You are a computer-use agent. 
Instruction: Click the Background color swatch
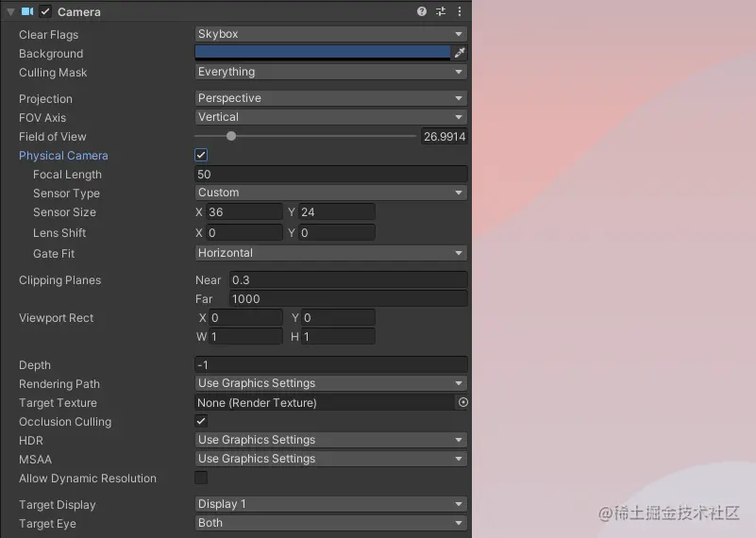[x=323, y=53]
